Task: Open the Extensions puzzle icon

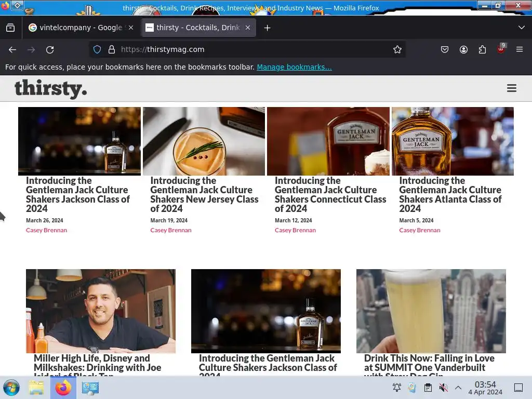Action: 482,49
